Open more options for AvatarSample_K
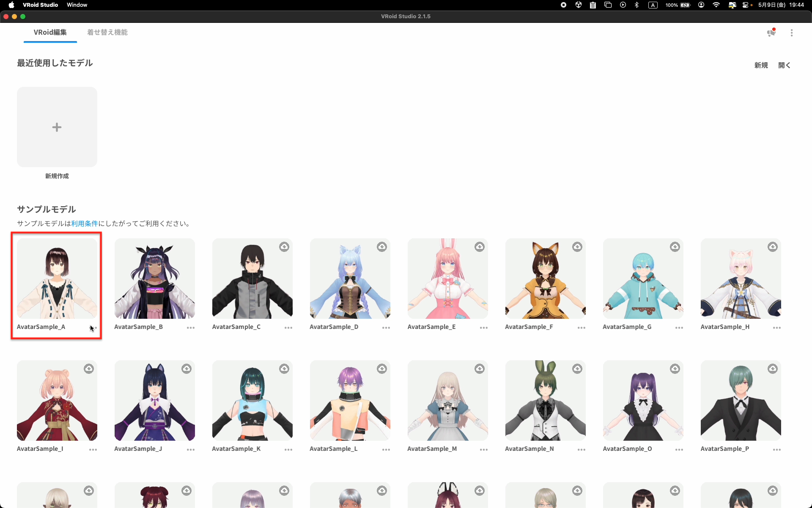812x508 pixels. coord(288,450)
